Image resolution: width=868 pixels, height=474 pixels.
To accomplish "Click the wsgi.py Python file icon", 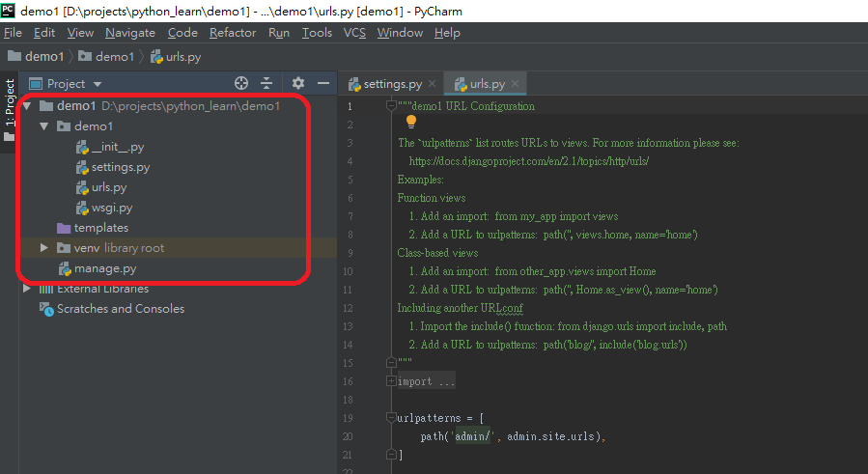I will [x=82, y=209].
